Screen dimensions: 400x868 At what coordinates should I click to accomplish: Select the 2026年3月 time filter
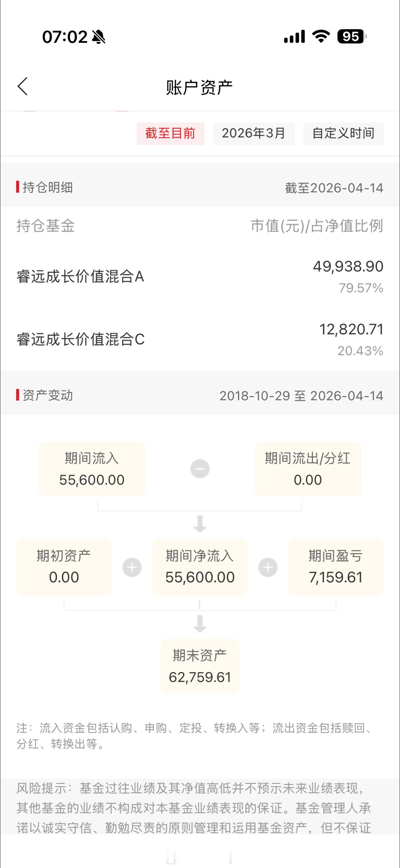click(254, 134)
